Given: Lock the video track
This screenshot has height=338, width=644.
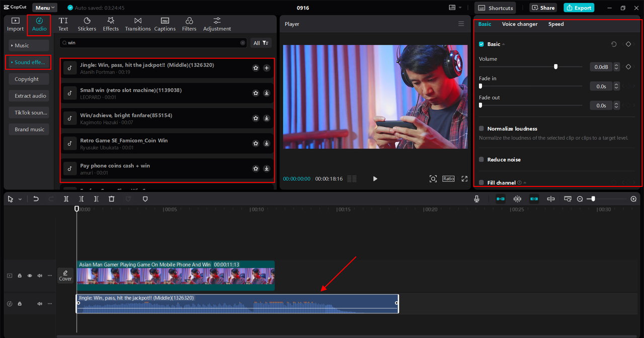Looking at the screenshot, I should coord(20,276).
